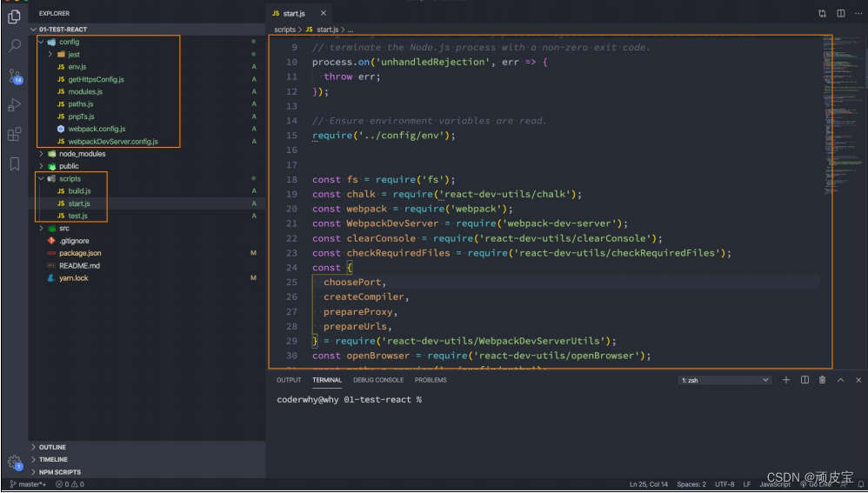The width and height of the screenshot is (868, 493).
Task: Close the start.js editor tab
Action: point(324,13)
